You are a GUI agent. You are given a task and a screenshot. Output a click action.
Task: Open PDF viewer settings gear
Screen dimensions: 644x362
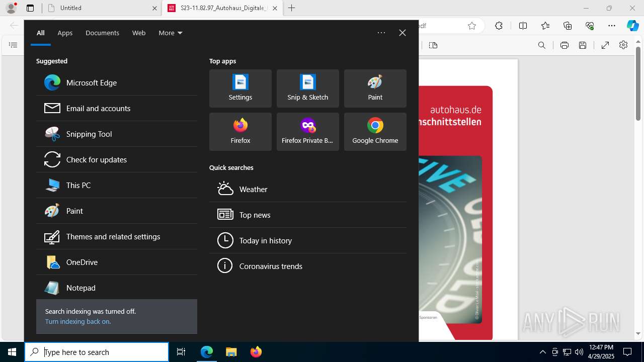pyautogui.click(x=623, y=45)
